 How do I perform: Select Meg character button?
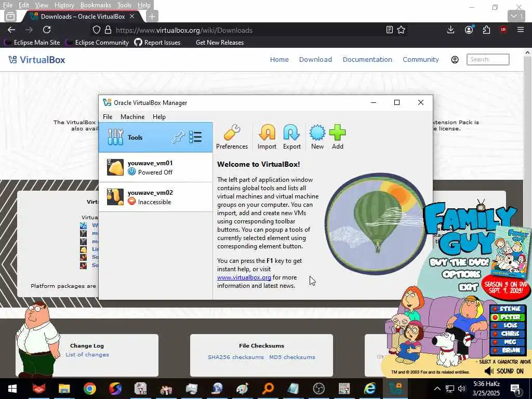[x=507, y=342]
